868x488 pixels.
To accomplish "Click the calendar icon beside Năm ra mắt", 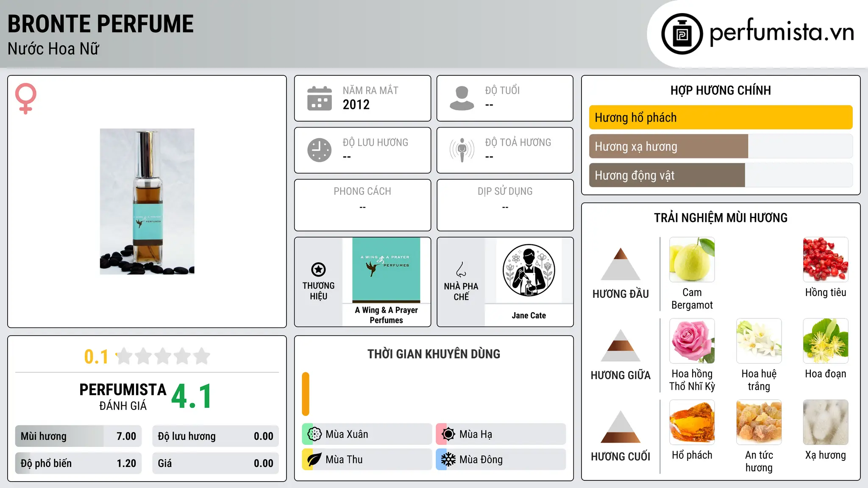I will (x=320, y=98).
